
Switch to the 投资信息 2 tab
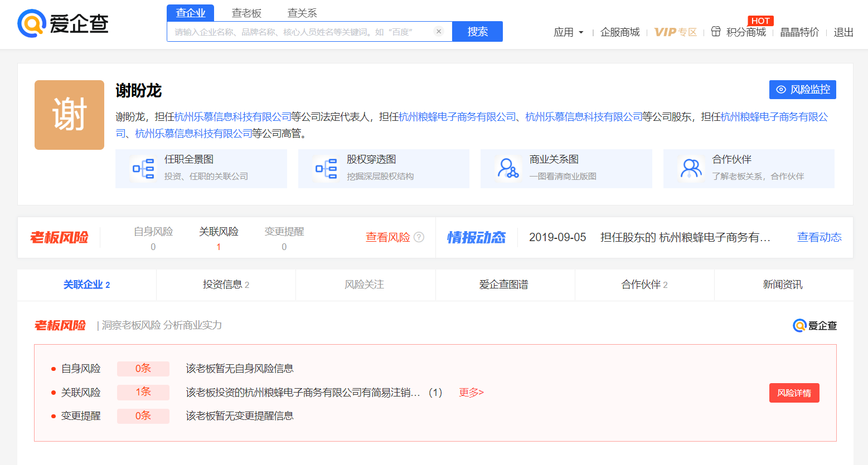click(x=226, y=285)
